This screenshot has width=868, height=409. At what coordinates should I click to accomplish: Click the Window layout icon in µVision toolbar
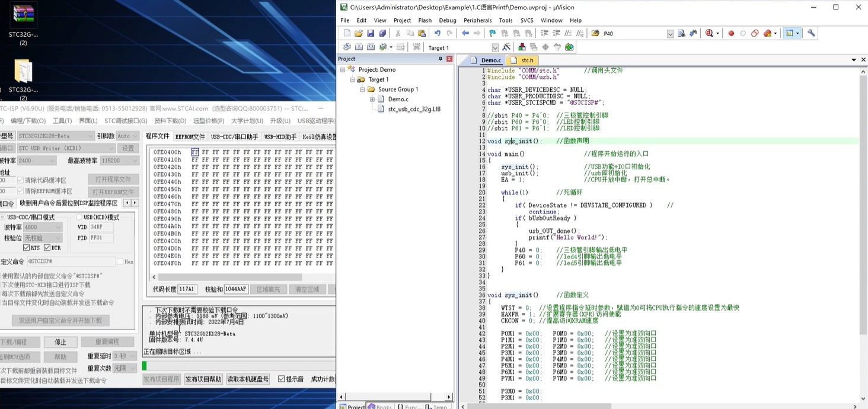click(790, 33)
